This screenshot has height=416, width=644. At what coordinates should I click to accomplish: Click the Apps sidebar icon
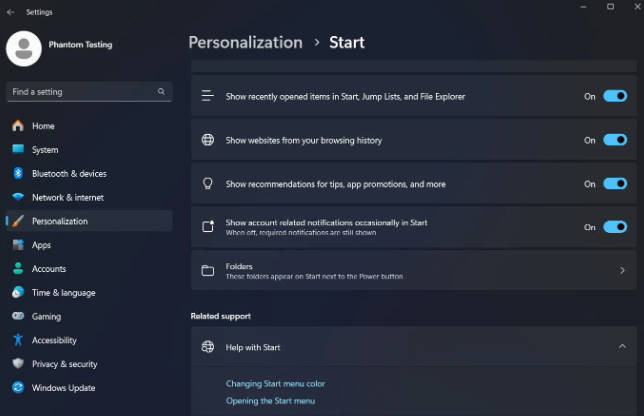click(18, 245)
